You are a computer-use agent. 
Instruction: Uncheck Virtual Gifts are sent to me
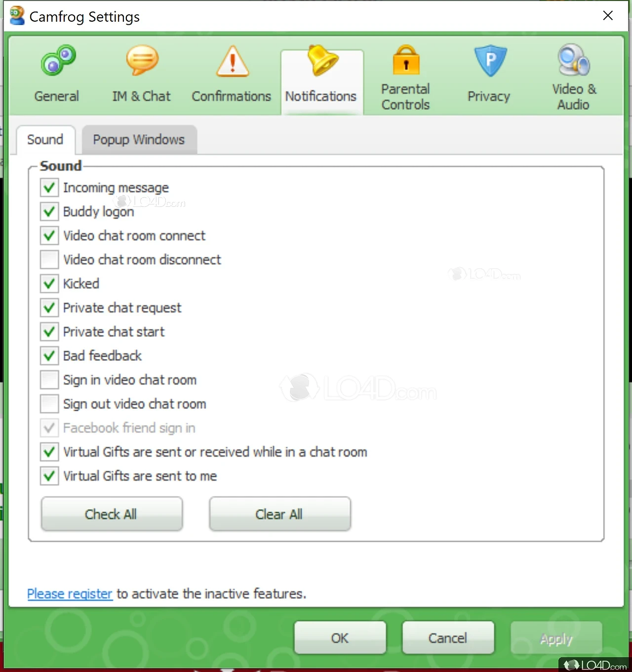(x=49, y=476)
